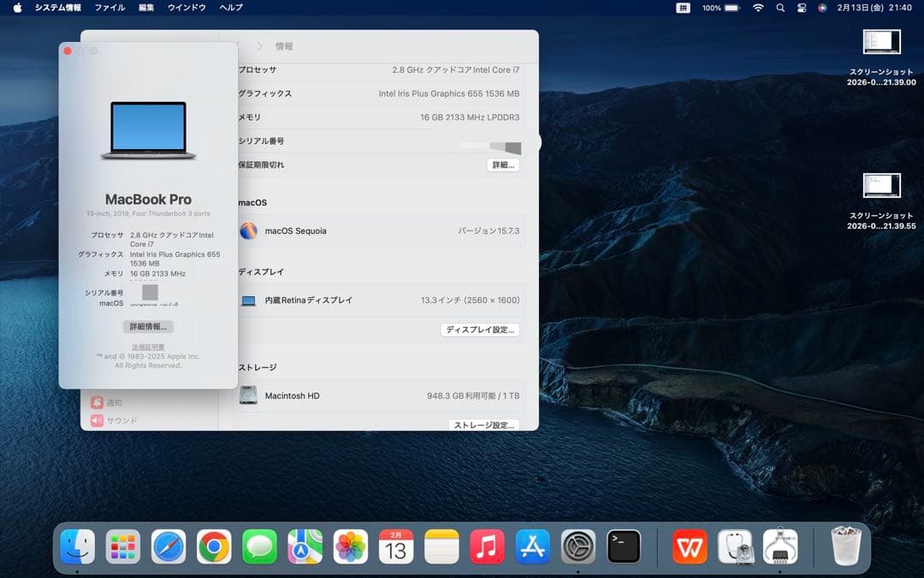This screenshot has height=578, width=924.
Task: Open the App Store from the Dock
Action: click(x=532, y=545)
